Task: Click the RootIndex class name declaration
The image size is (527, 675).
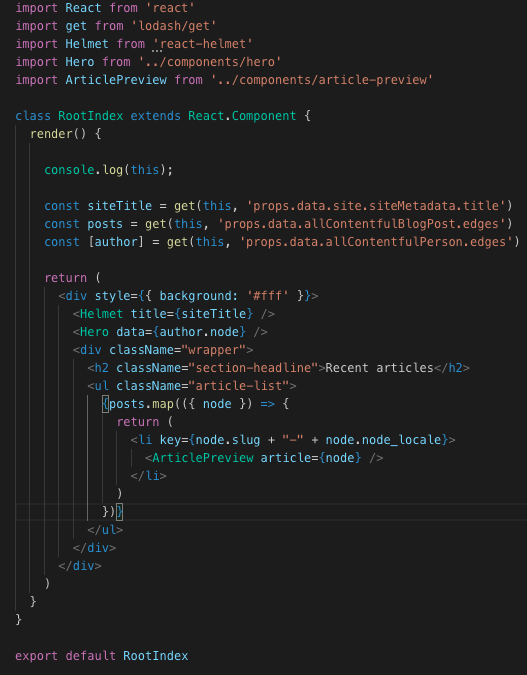Action: 90,116
